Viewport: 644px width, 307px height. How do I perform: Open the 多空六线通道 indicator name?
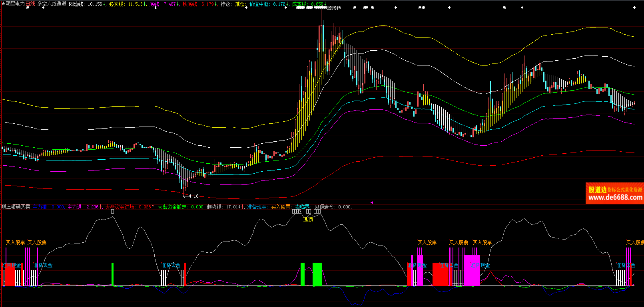52,4
